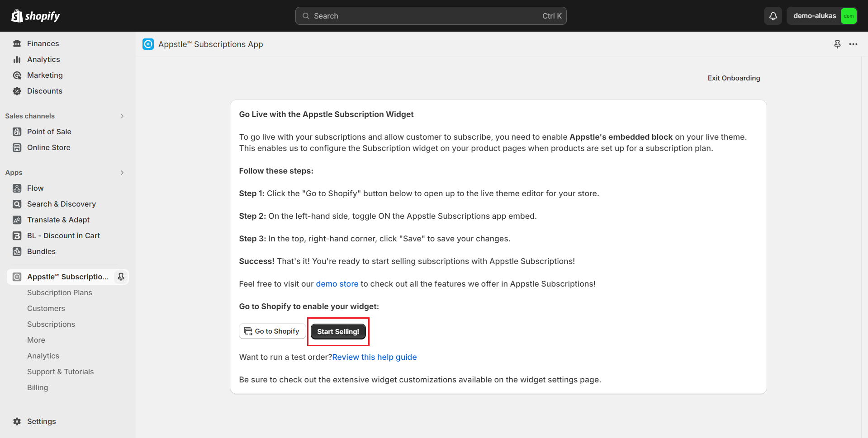Image resolution: width=868 pixels, height=438 pixels.
Task: Click the Flow app icon
Action: (x=17, y=188)
